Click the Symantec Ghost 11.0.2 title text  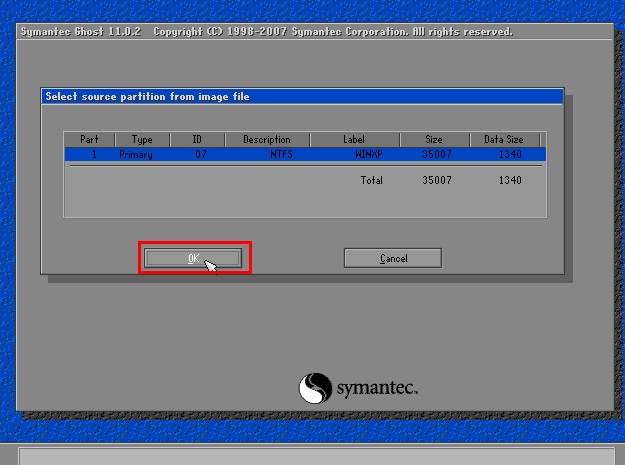click(83, 32)
